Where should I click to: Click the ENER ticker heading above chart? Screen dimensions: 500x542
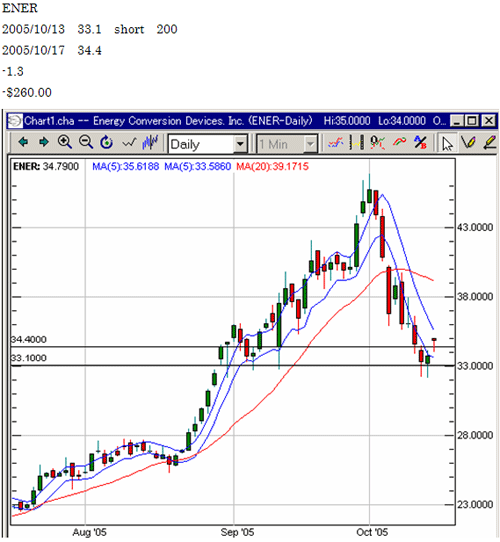click(20, 8)
